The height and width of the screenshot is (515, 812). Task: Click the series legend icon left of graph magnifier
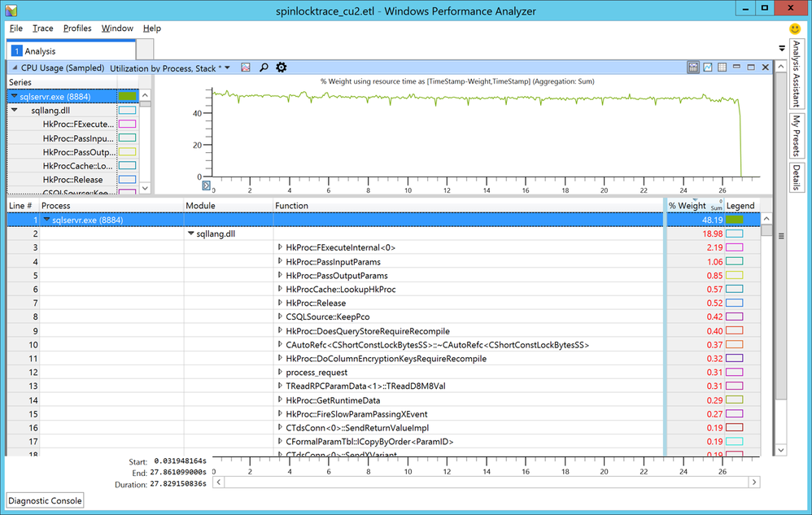coord(246,68)
